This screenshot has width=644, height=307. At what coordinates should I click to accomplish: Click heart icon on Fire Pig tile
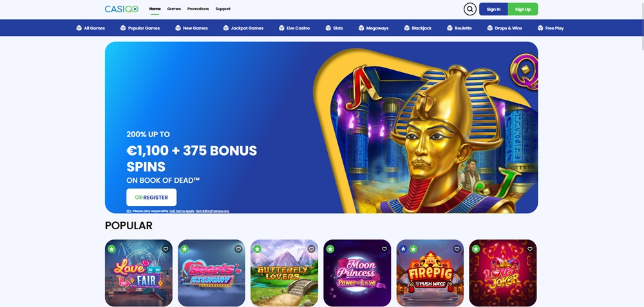457,248
